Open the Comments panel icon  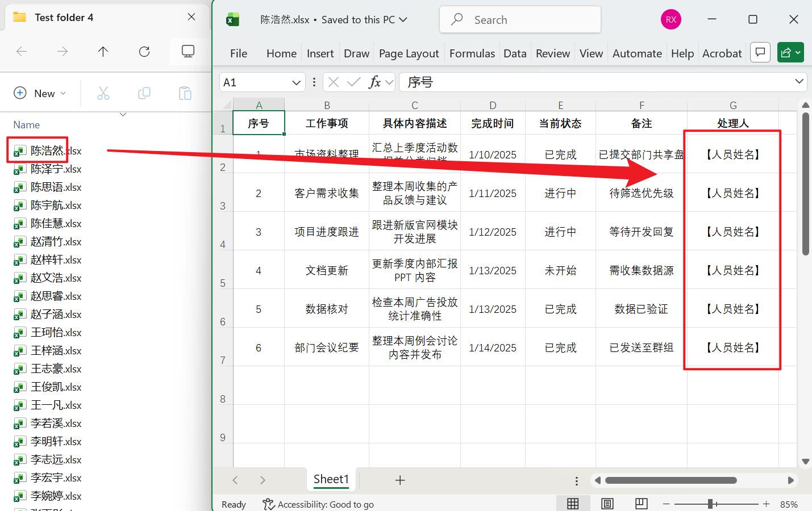point(760,52)
